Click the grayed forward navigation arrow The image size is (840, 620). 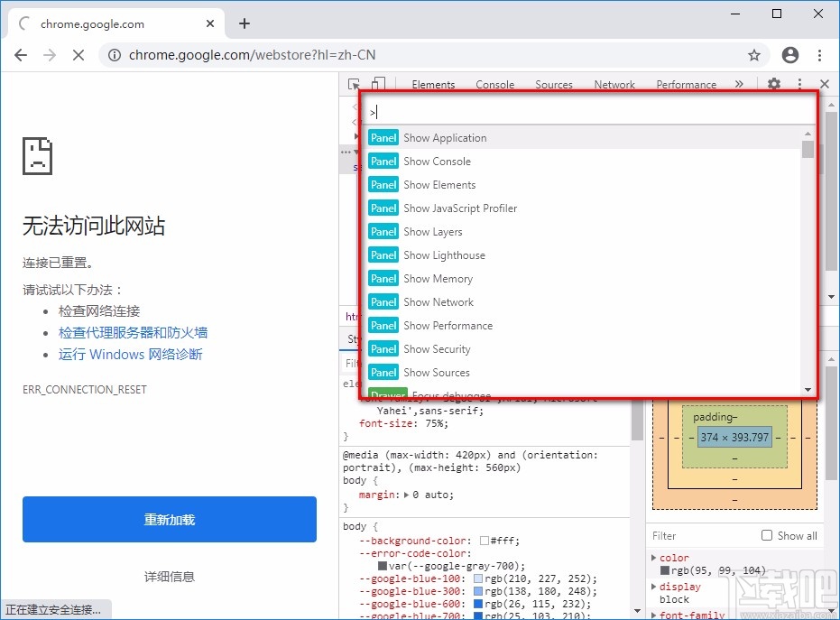49,54
